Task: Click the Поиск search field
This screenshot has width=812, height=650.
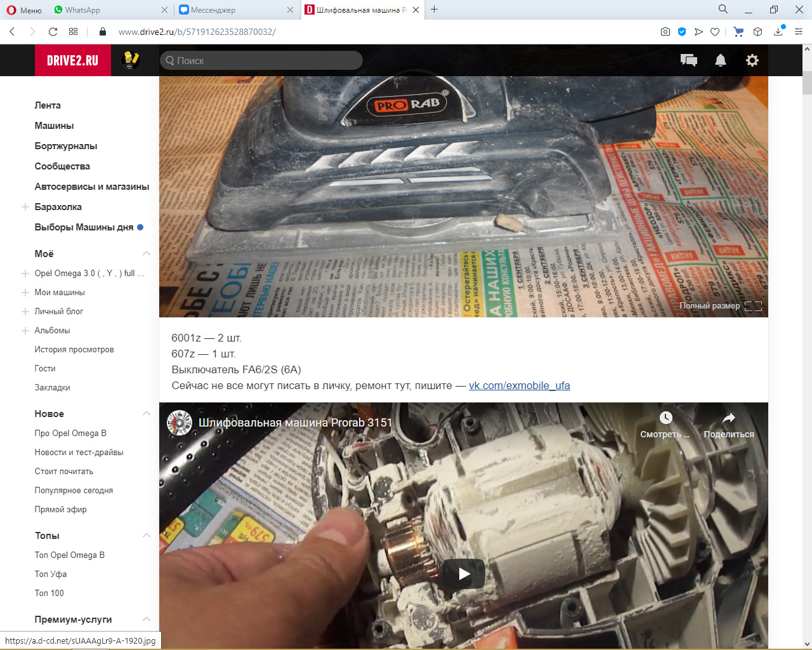Action: [261, 60]
